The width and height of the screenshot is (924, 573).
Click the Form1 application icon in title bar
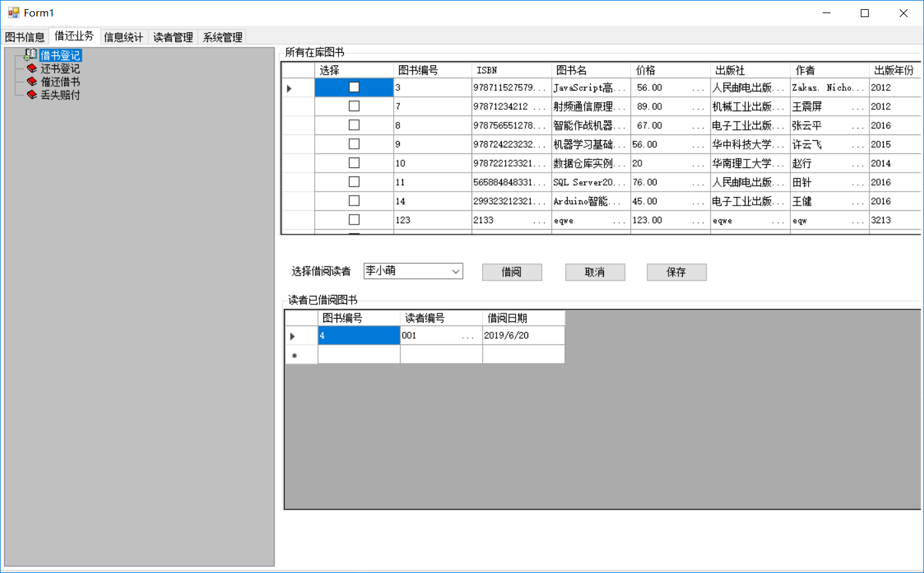pos(13,13)
